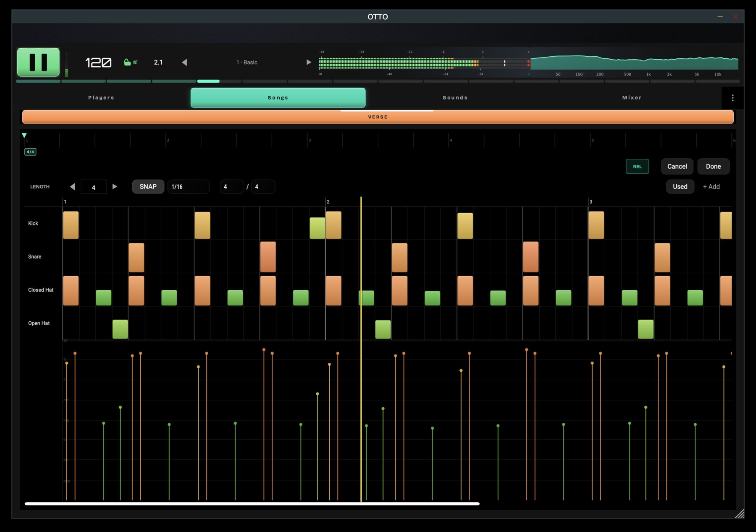The image size is (756, 532).
Task: Toggle the green lock sync icon
Action: 127,62
